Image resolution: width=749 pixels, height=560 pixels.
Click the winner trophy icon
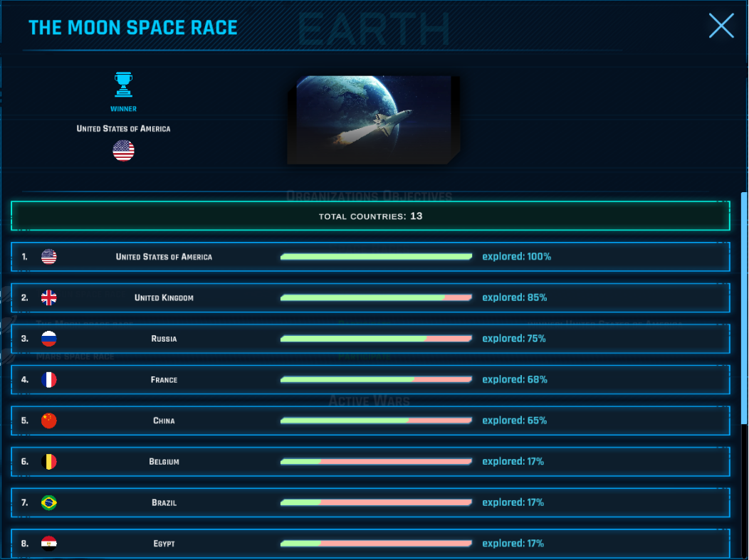123,85
